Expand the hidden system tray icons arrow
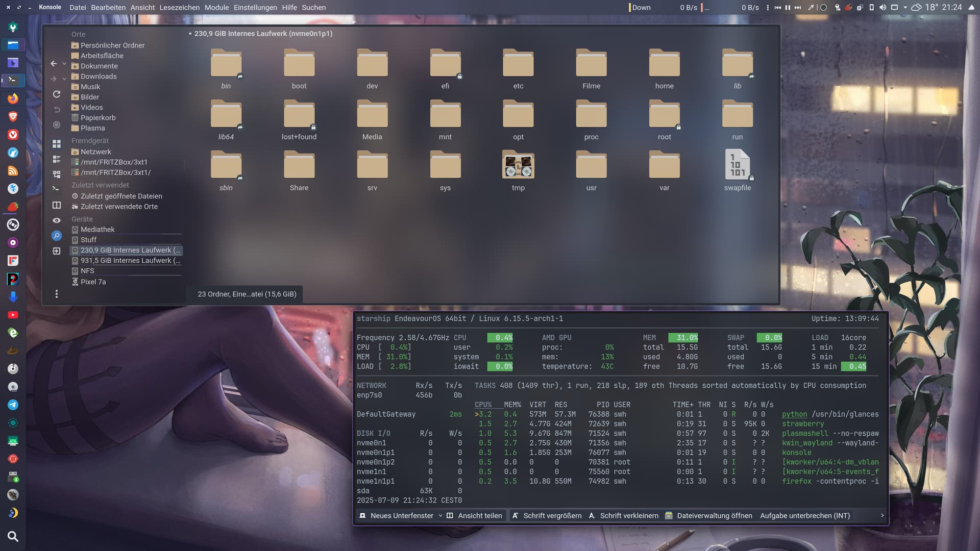Screen dimensions: 980x551 [x=905, y=8]
